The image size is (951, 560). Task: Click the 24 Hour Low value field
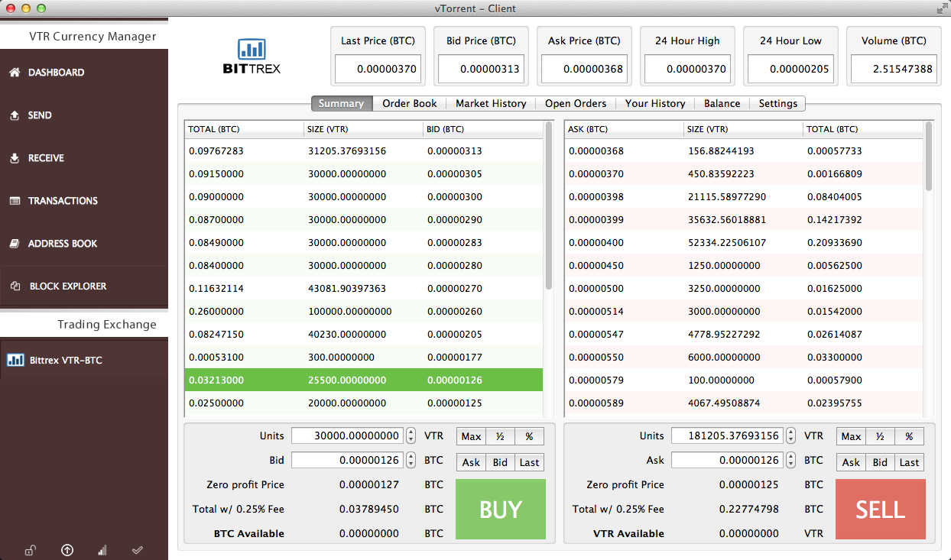(x=790, y=69)
